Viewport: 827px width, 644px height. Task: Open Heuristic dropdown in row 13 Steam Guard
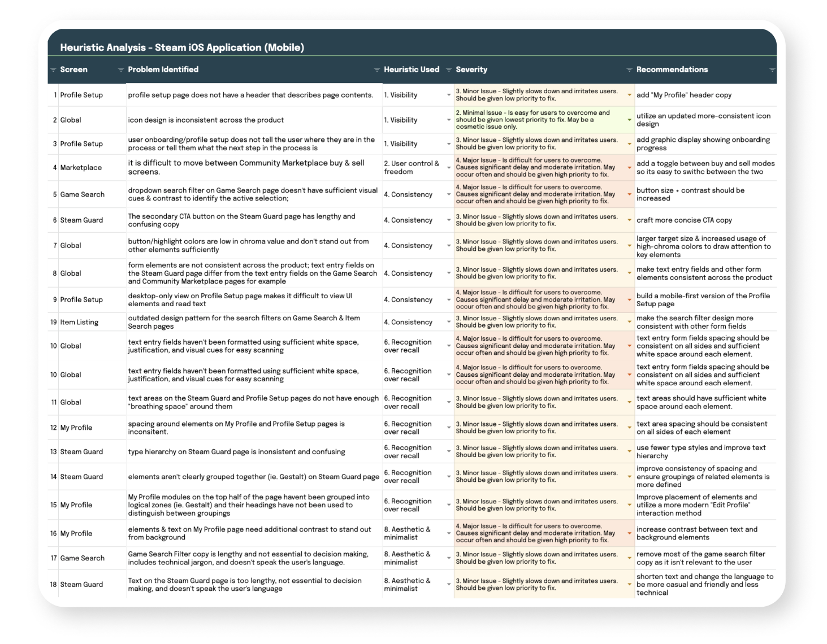point(449,451)
